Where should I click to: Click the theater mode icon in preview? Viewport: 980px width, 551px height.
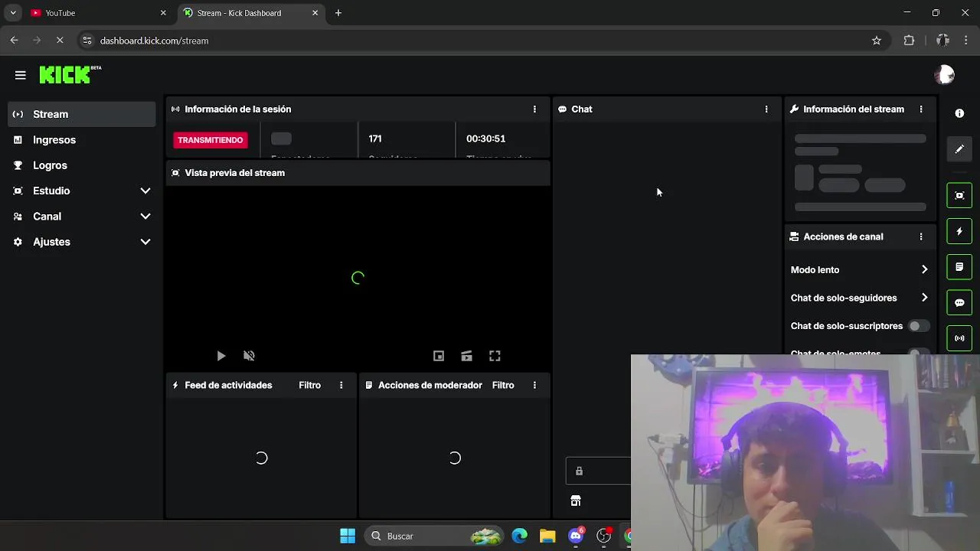tap(466, 356)
